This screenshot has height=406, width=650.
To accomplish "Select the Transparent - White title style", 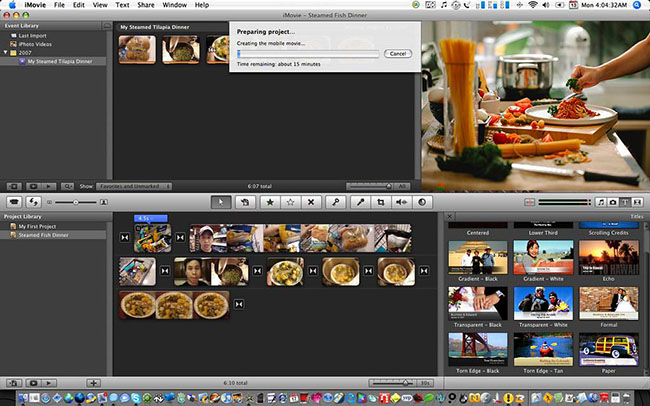I will [x=543, y=303].
